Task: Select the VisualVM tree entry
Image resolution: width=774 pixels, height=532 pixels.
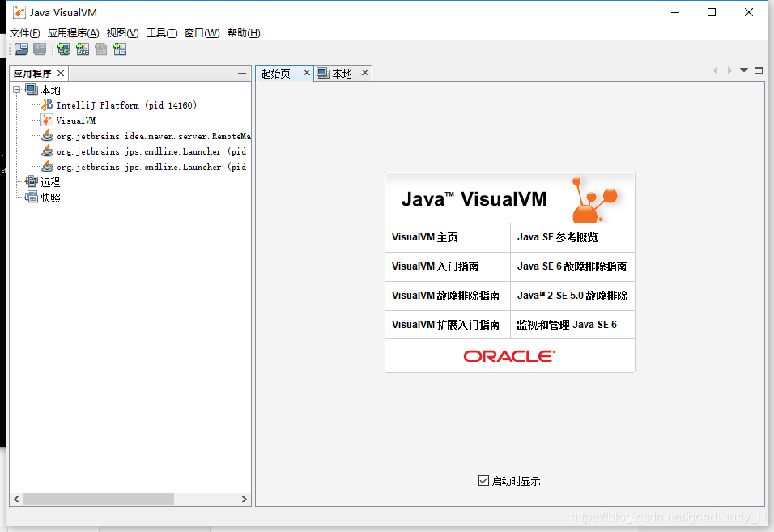Action: pyautogui.click(x=76, y=121)
